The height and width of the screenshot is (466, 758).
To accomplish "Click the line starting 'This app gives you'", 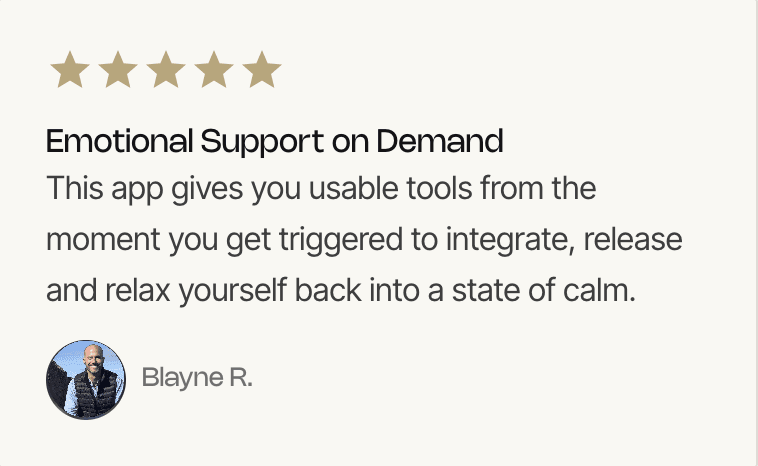I will point(321,189).
